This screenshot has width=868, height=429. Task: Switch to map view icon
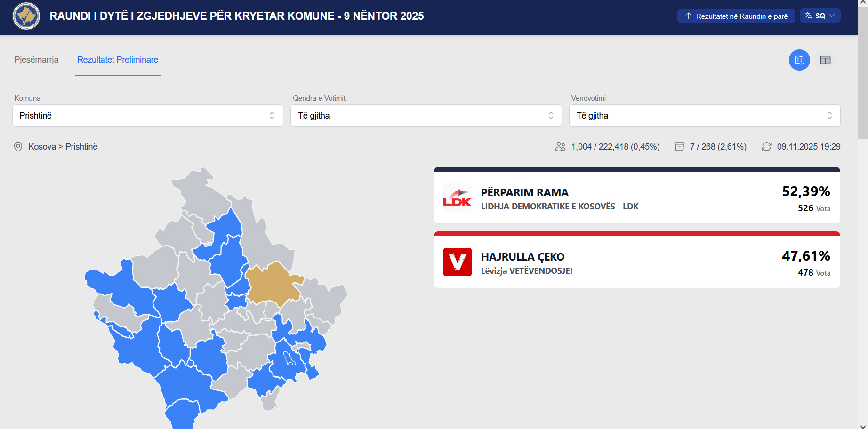(799, 60)
